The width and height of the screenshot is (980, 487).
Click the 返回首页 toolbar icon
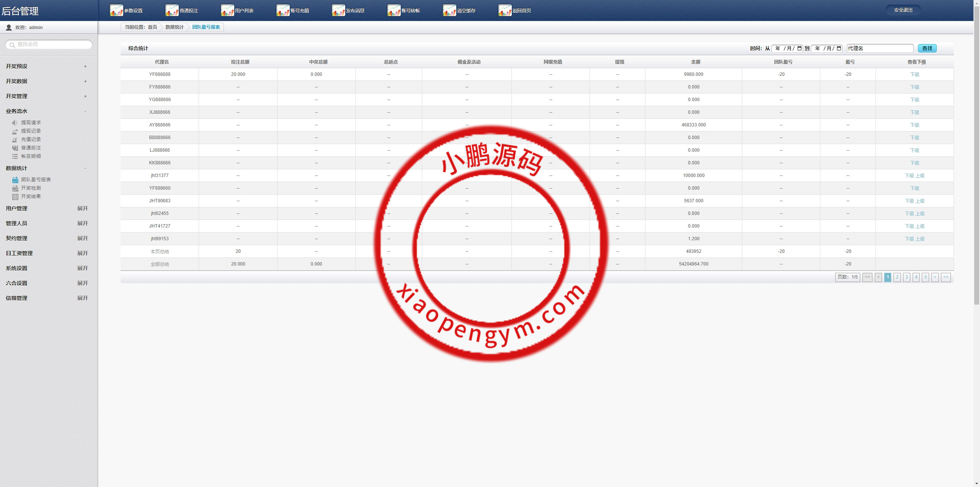[x=505, y=10]
